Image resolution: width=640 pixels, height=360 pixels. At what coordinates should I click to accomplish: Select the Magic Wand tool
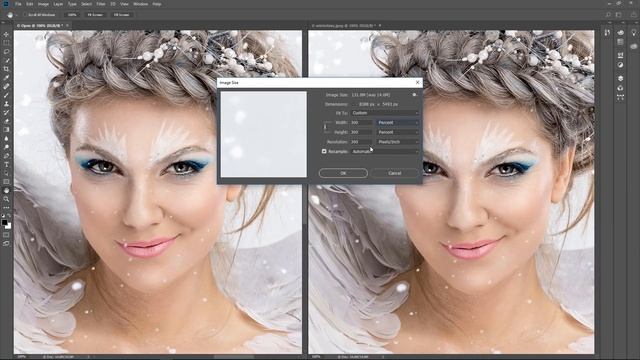(x=6, y=60)
